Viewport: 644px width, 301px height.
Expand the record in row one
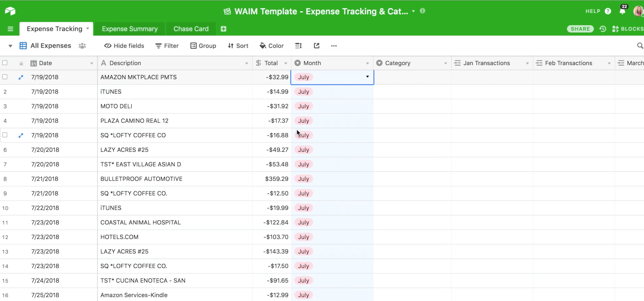click(21, 77)
